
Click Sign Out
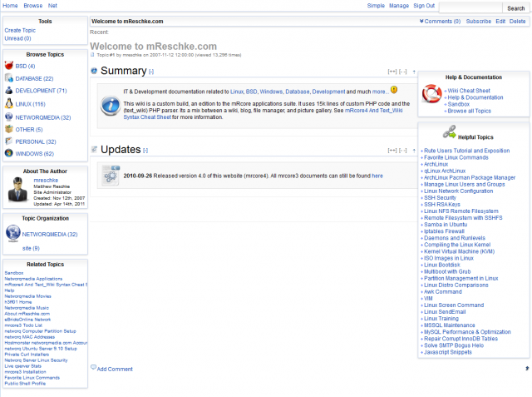(424, 6)
